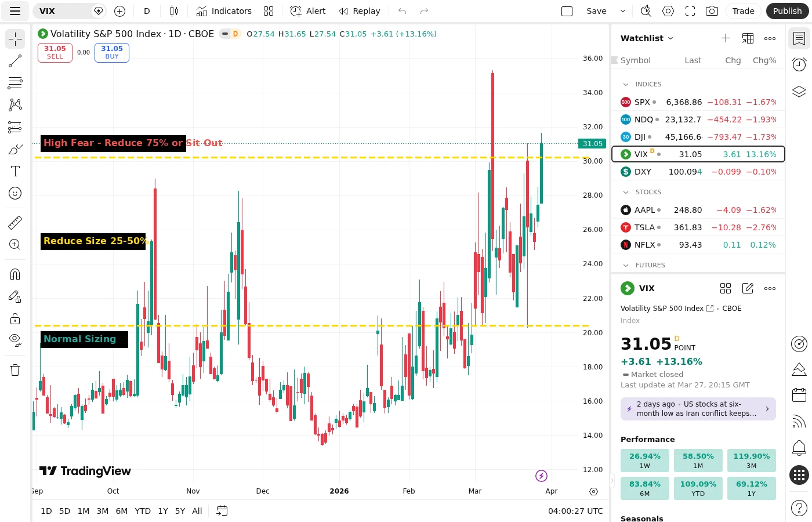The width and height of the screenshot is (812, 522).
Task: Open the Fibonacci retracement tools
Action: point(15,83)
